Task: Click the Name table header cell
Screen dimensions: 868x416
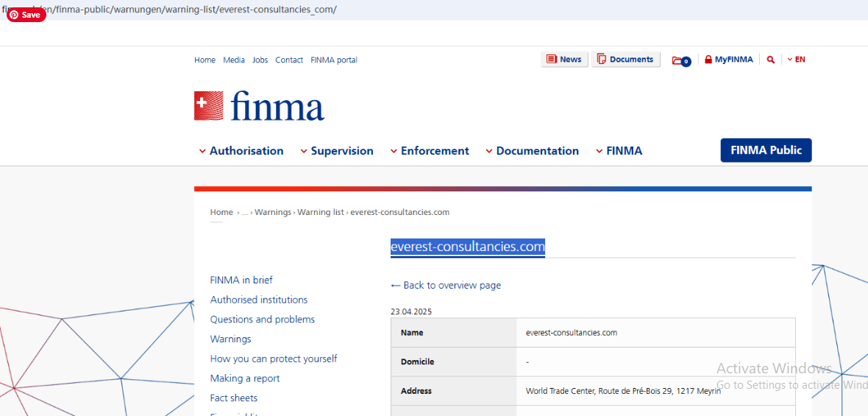Action: click(453, 332)
